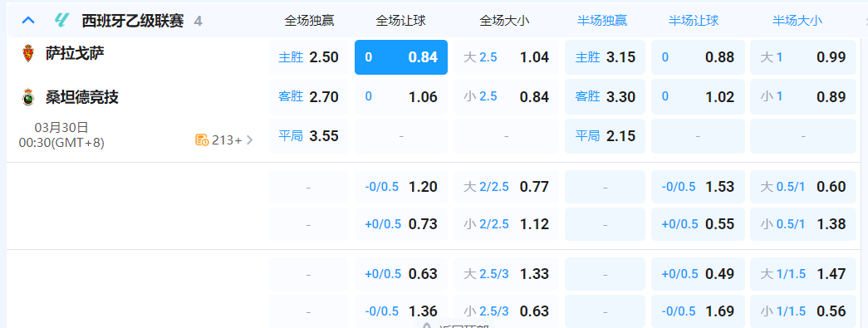This screenshot has width=868, height=328.
Task: Pick under 小 2.5 at 0.84
Action: [x=507, y=97]
